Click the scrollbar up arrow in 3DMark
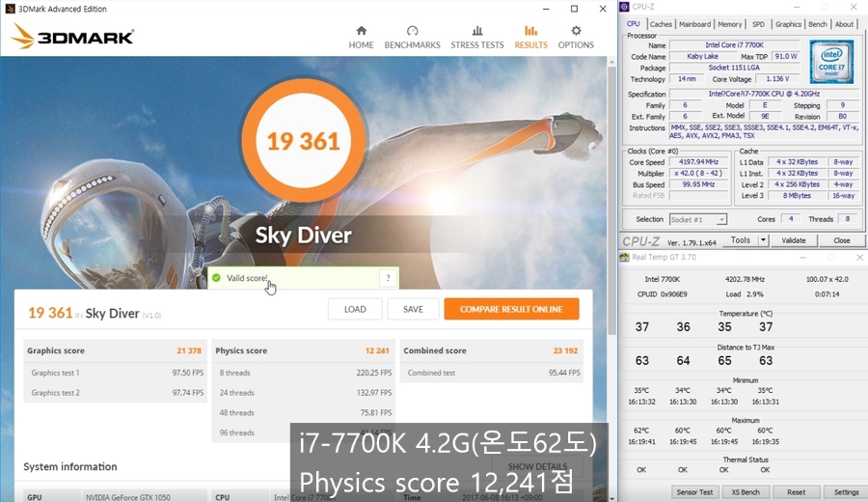Image resolution: width=868 pixels, height=502 pixels. click(x=611, y=62)
